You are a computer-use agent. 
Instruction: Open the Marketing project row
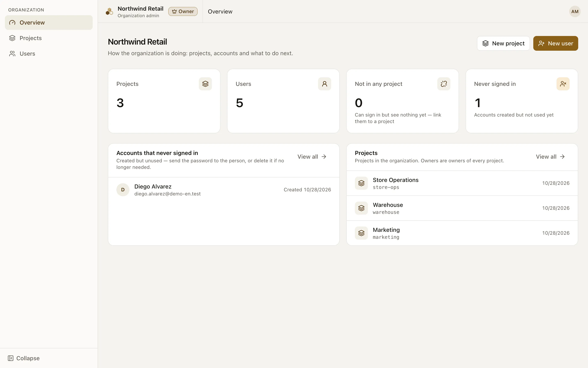coord(462,233)
